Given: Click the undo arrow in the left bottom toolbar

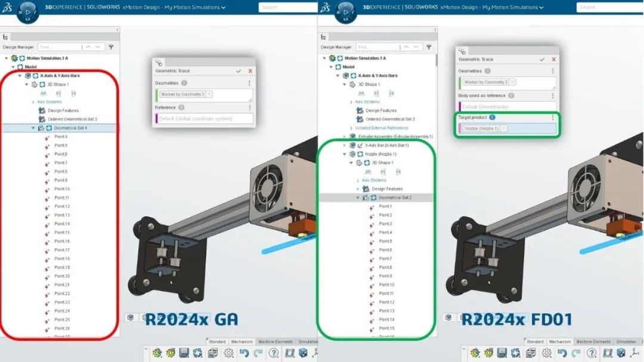Looking at the screenshot, I should pyautogui.click(x=243, y=353).
